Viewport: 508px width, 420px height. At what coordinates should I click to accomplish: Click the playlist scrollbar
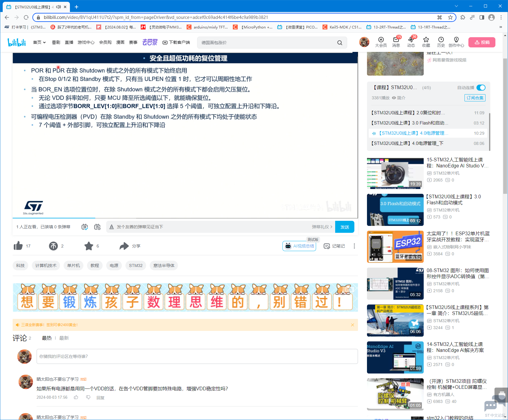pyautogui.click(x=489, y=131)
